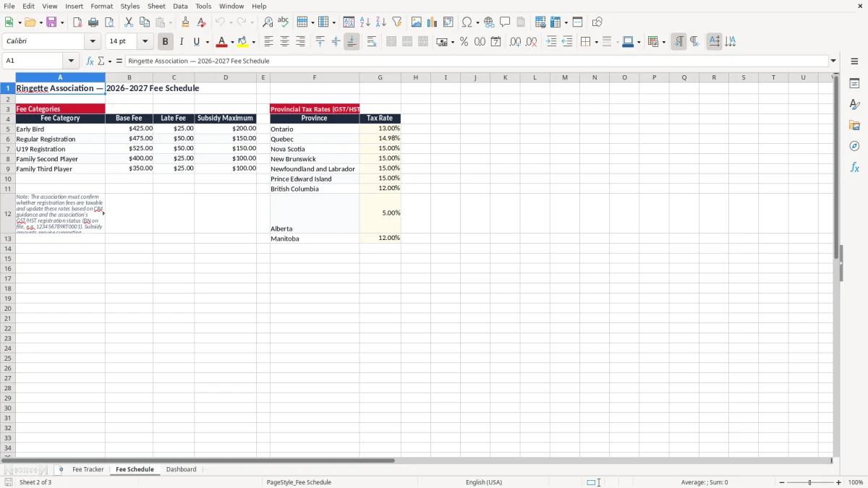
Task: Click the Print icon
Action: coord(93,22)
